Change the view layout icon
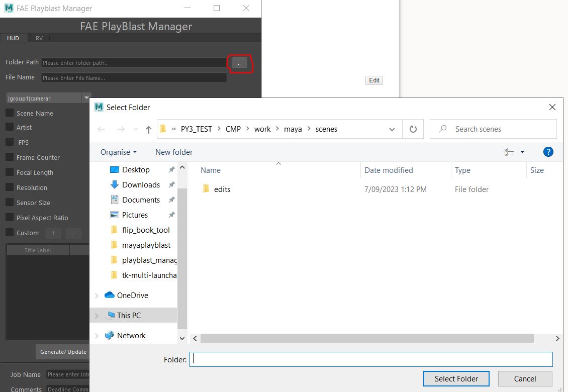The height and width of the screenshot is (392, 568). click(509, 152)
